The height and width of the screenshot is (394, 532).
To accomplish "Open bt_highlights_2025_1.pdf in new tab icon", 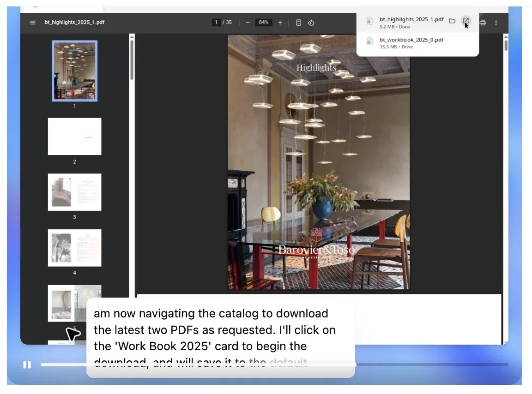I will [466, 21].
